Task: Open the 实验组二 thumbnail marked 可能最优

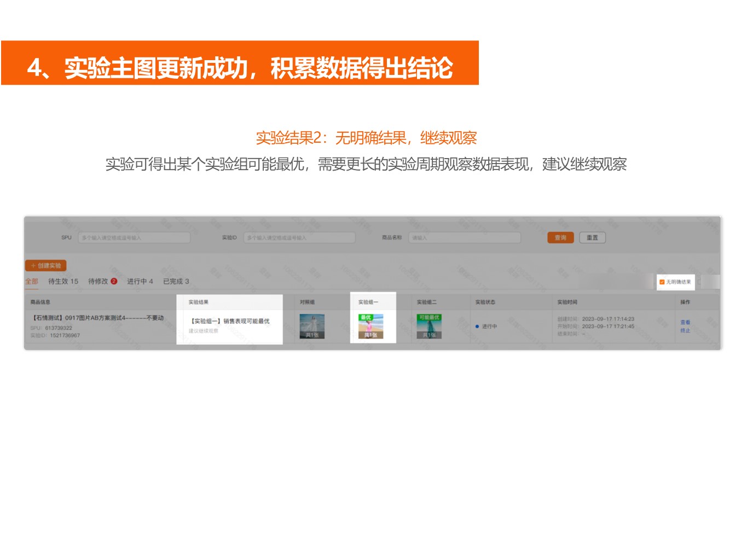Action: tap(429, 326)
